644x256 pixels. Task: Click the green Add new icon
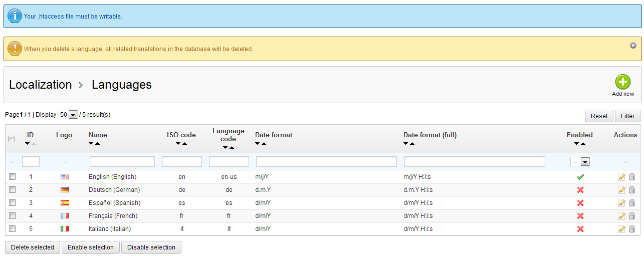point(622,82)
